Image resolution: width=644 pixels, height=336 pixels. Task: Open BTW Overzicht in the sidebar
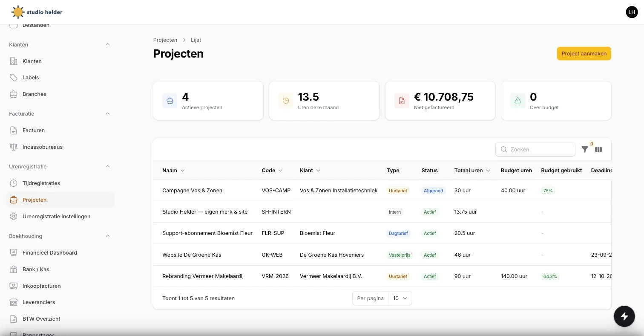coord(60,319)
